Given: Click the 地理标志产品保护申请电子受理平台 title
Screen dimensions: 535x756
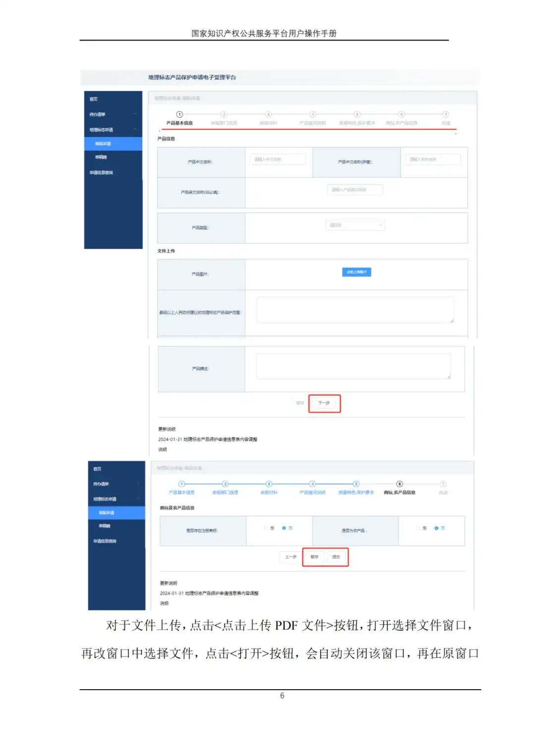Looking at the screenshot, I should tap(192, 77).
